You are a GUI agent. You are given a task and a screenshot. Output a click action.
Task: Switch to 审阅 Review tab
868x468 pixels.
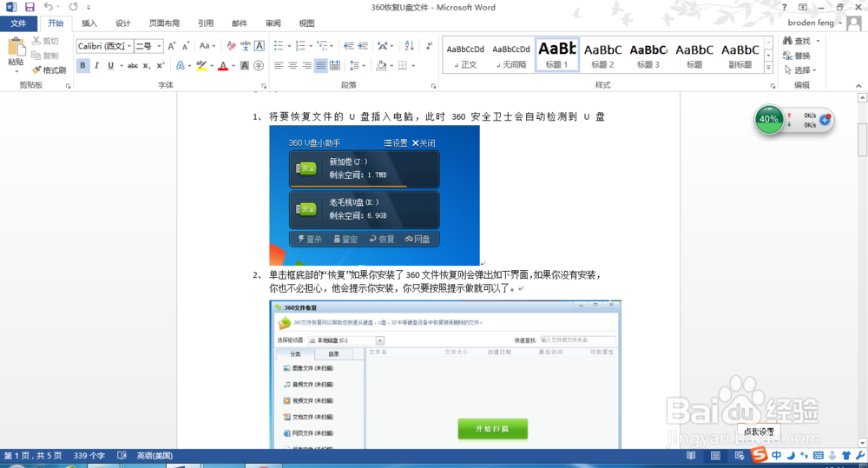[x=273, y=23]
